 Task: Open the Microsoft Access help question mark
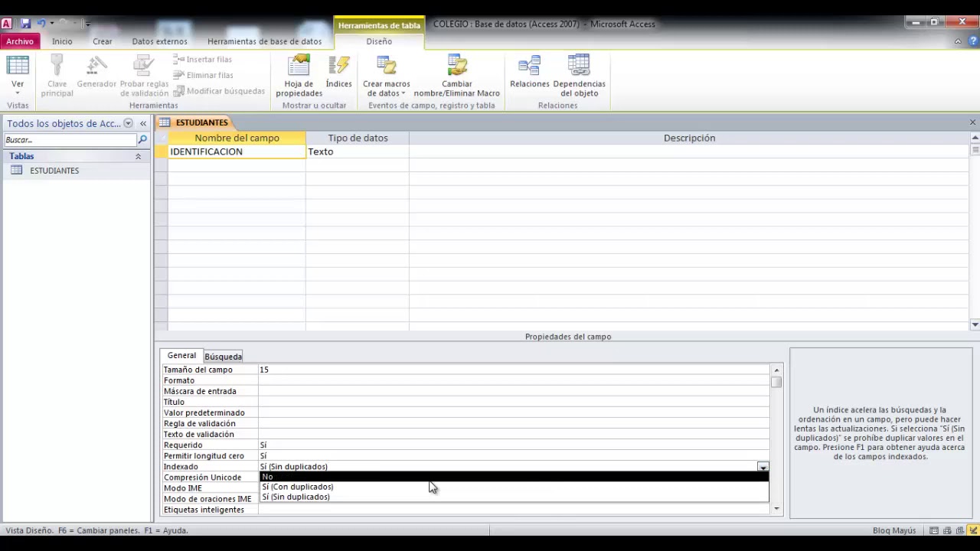coord(972,41)
